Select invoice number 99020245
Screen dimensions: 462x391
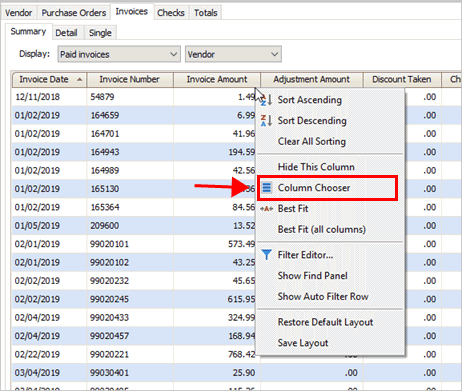[x=130, y=299]
